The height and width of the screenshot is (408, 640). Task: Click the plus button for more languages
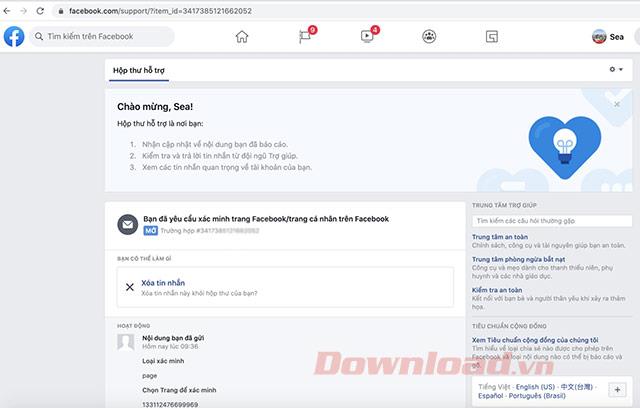coord(617,390)
